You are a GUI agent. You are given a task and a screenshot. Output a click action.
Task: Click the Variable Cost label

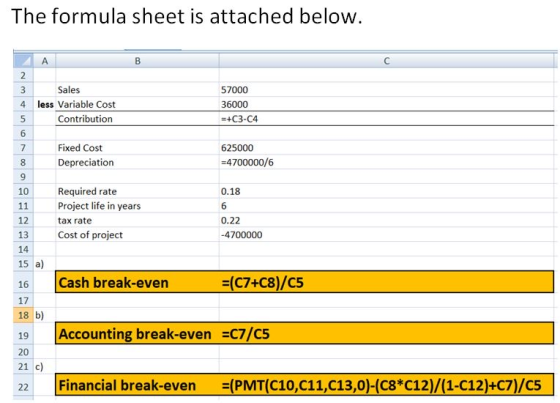click(x=86, y=104)
